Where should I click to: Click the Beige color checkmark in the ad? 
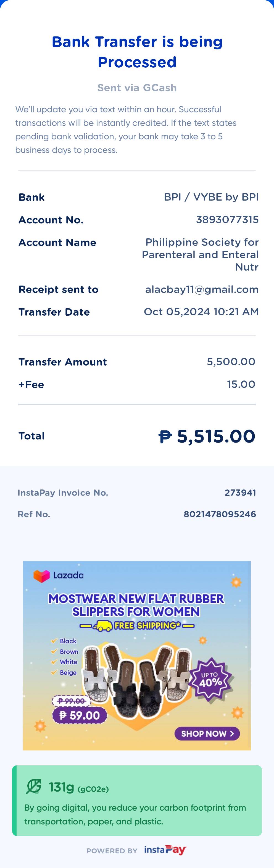[54, 673]
